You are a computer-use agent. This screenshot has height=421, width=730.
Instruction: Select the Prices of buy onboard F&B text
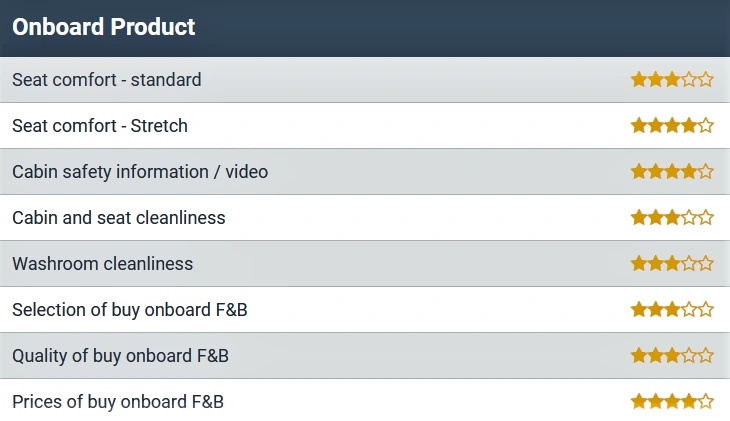pyautogui.click(x=118, y=401)
